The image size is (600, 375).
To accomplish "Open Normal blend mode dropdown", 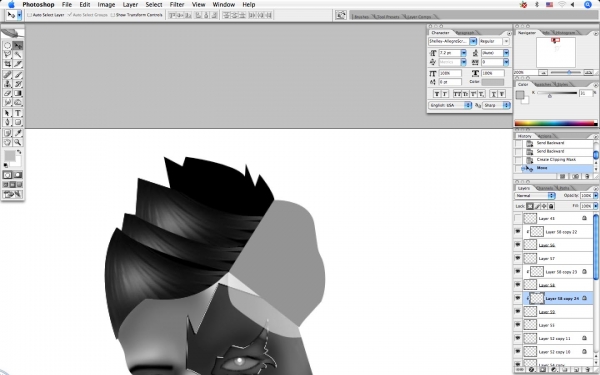I will pos(535,196).
